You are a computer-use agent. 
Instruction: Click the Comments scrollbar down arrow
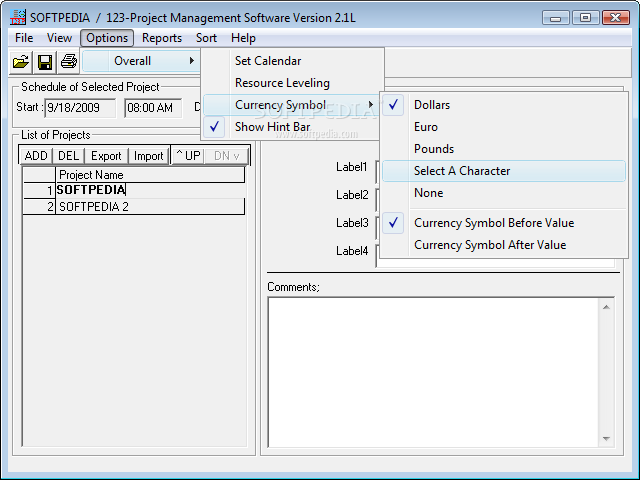[x=606, y=439]
